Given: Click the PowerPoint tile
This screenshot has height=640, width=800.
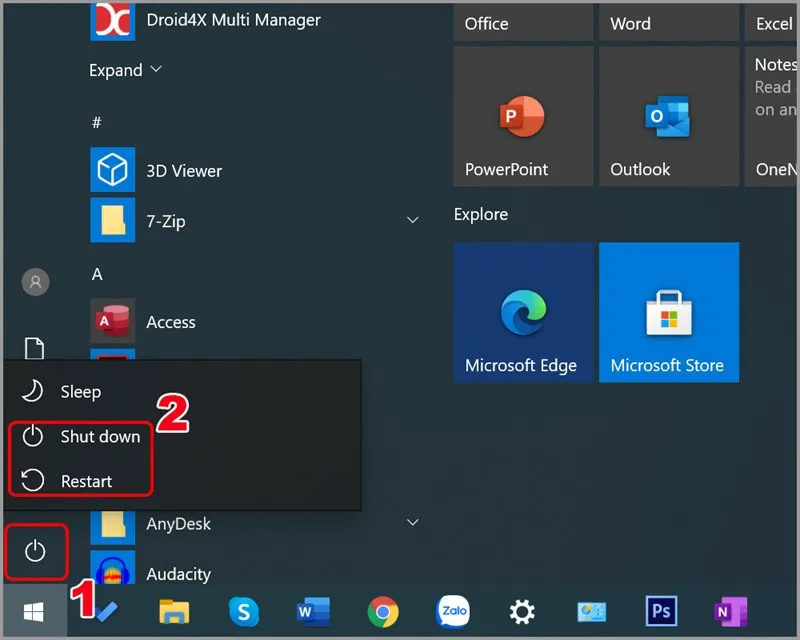Looking at the screenshot, I should [x=523, y=116].
